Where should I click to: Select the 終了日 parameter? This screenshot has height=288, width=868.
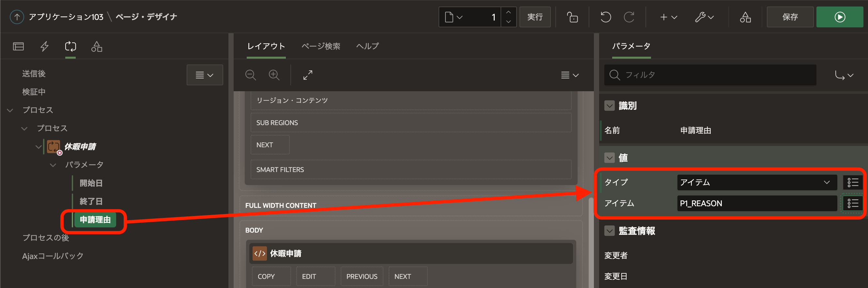(x=91, y=201)
